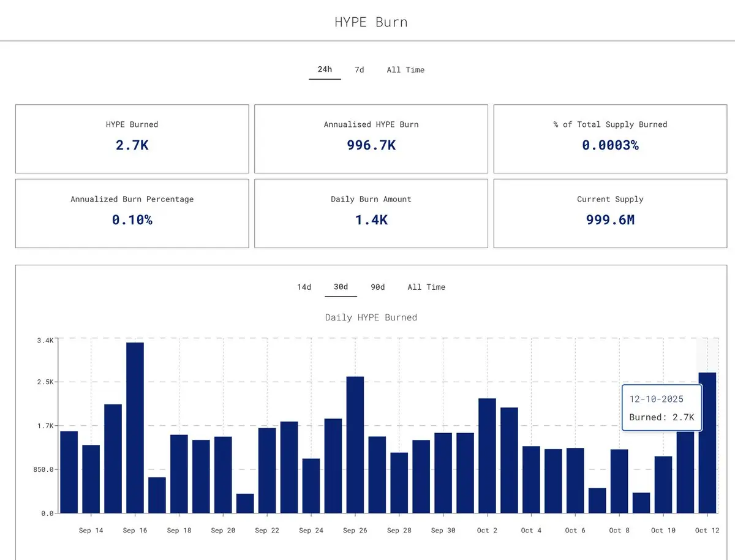Screen dimensions: 735x560
Task: Click the Sep 26 bar
Action: coord(355,445)
